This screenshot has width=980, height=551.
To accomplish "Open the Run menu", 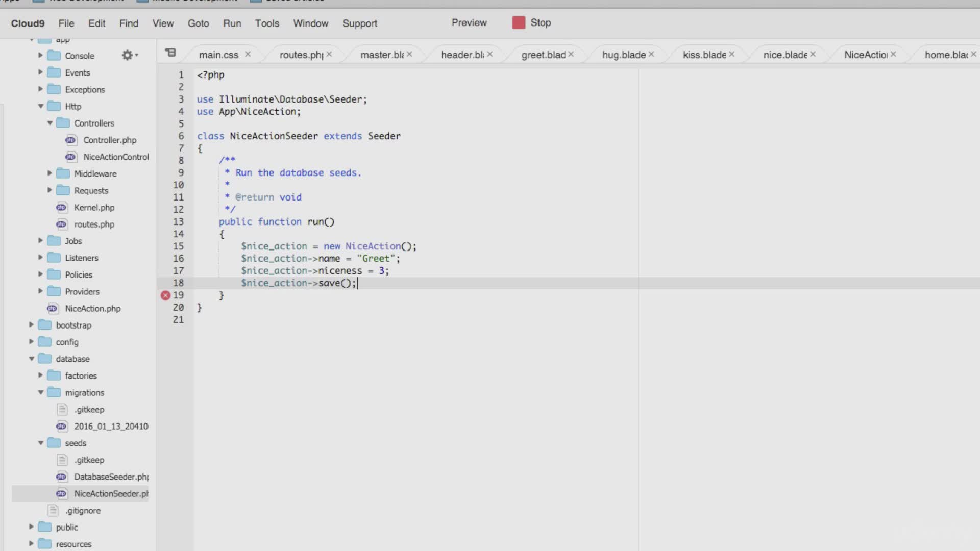I will tap(232, 23).
